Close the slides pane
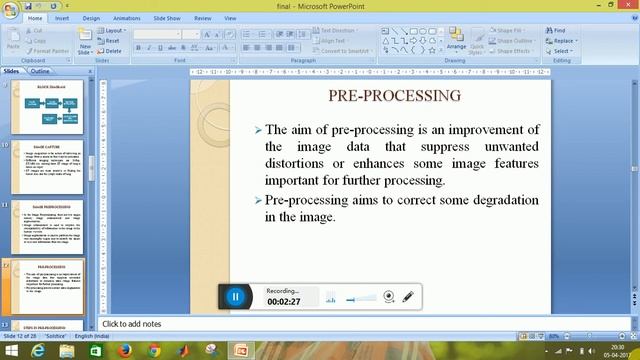The height and width of the screenshot is (360, 640). pos(90,71)
